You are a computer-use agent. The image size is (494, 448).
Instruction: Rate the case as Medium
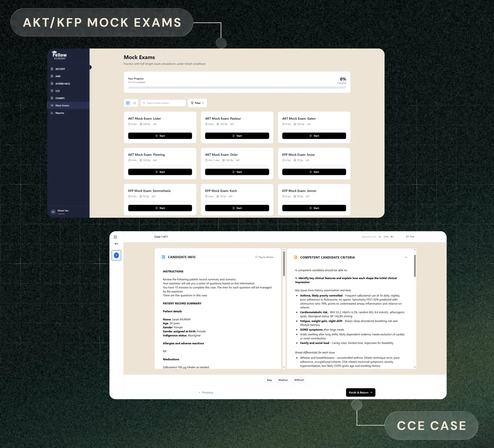click(x=283, y=380)
